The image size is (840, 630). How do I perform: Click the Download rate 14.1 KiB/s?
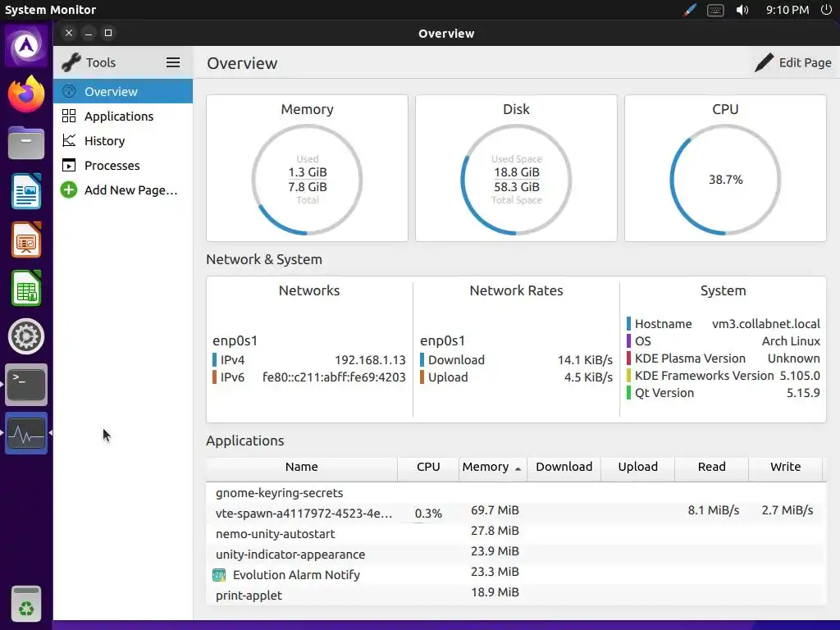(585, 360)
